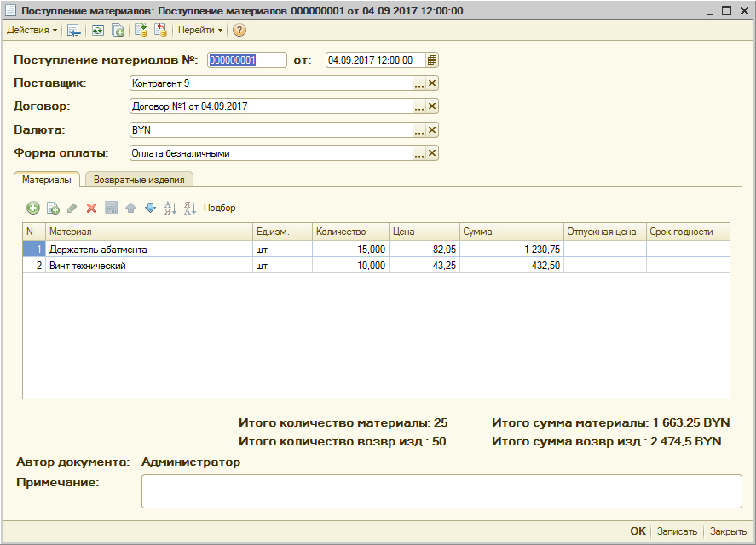The height and width of the screenshot is (545, 756).
Task: Open help with the question mark icon
Action: 239,30
